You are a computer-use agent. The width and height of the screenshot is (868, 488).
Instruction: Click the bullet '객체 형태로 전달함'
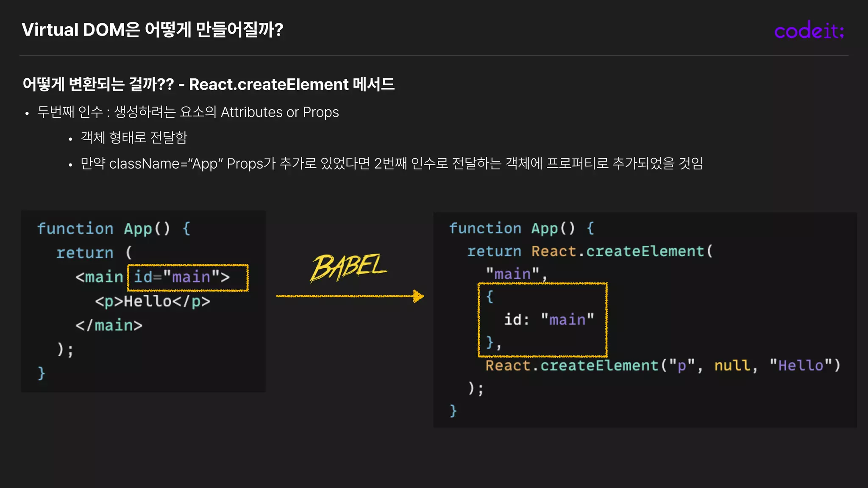(x=134, y=138)
